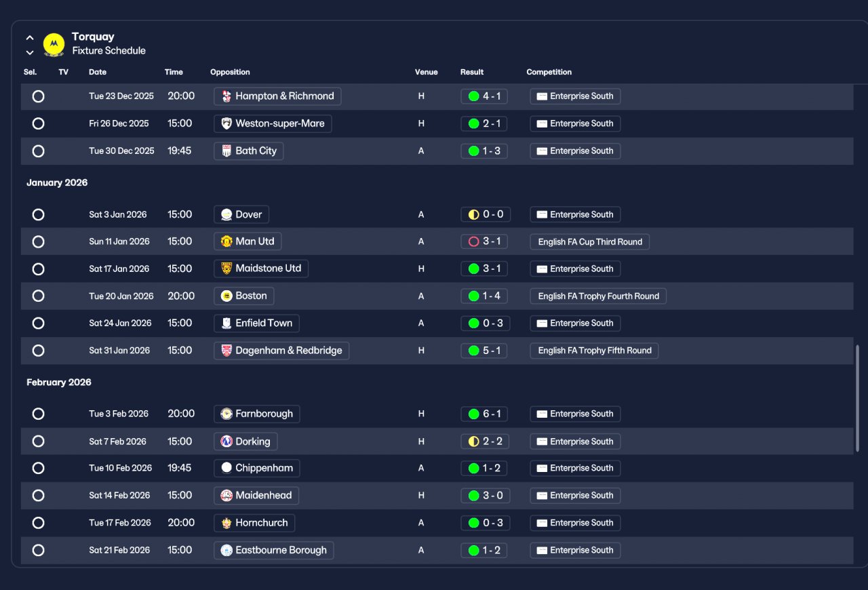Screen dimensions: 868x590
Task: Sort by the Competition column header
Action: tap(549, 72)
